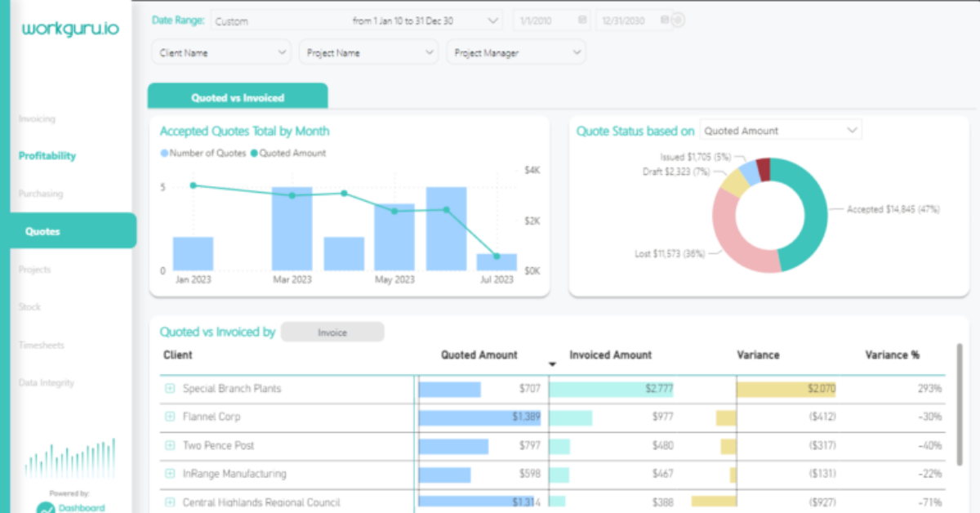980x513 pixels.
Task: Sort by the Invoiced Amount column header
Action: tap(610, 355)
